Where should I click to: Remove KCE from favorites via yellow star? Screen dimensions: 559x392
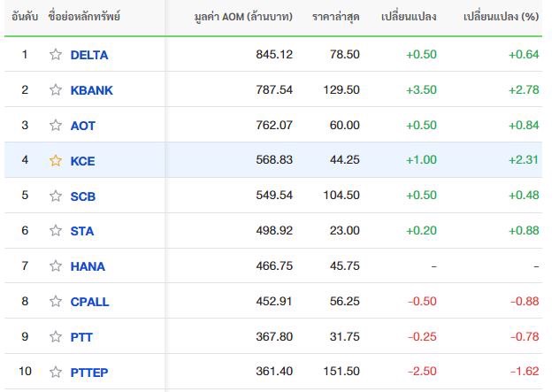point(56,160)
